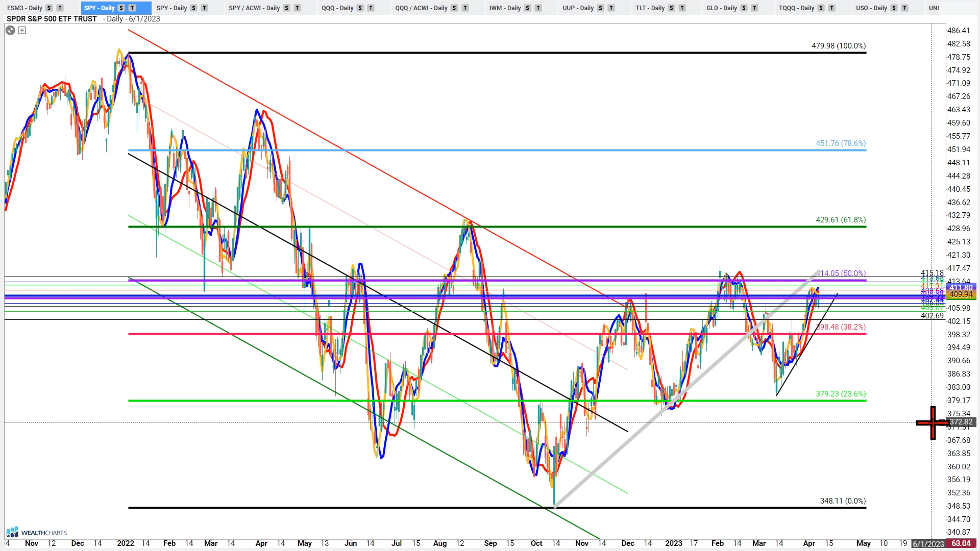This screenshot has height=551, width=980.
Task: Click the S icon on the SPY / ACWI tab
Action: [x=286, y=8]
